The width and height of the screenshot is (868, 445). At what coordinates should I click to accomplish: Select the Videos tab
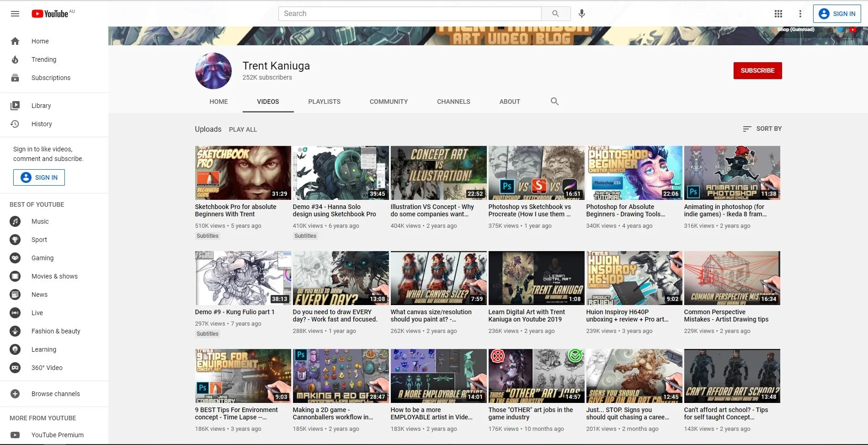coord(268,102)
